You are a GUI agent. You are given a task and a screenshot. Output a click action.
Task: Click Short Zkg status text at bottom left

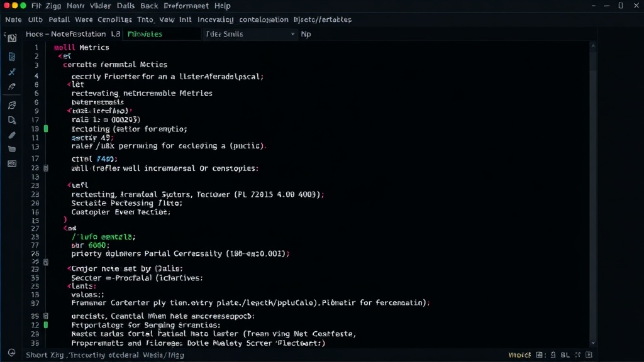(45, 355)
